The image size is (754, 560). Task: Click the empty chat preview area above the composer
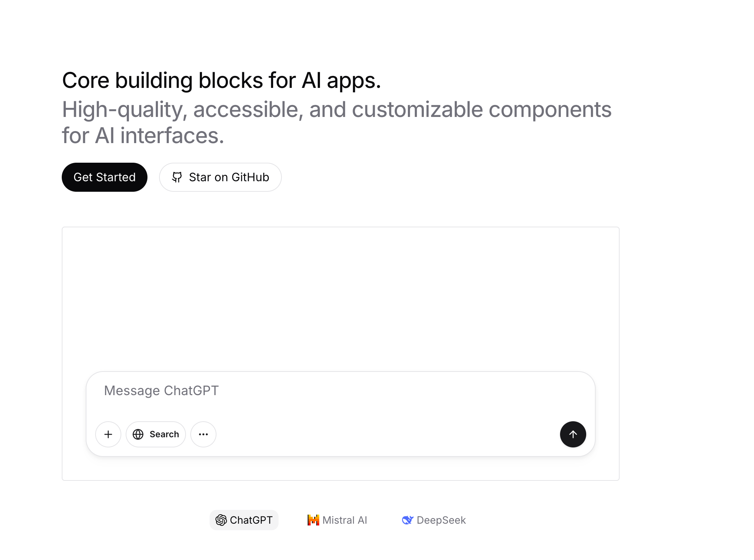(x=340, y=298)
